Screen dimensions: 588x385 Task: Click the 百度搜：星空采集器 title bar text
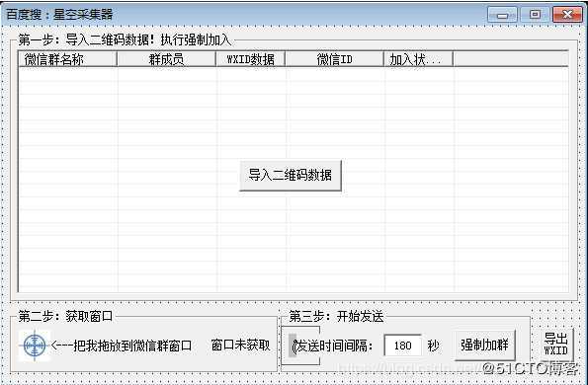tap(59, 14)
